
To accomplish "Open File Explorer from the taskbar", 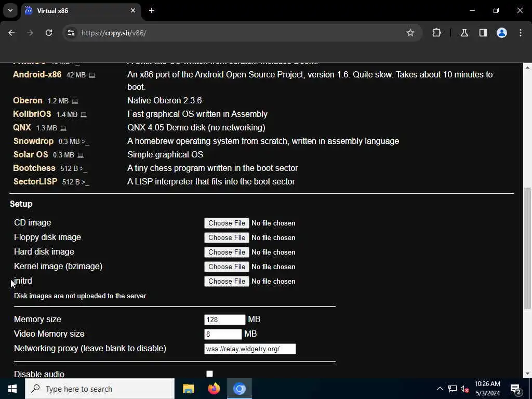I will (188, 389).
